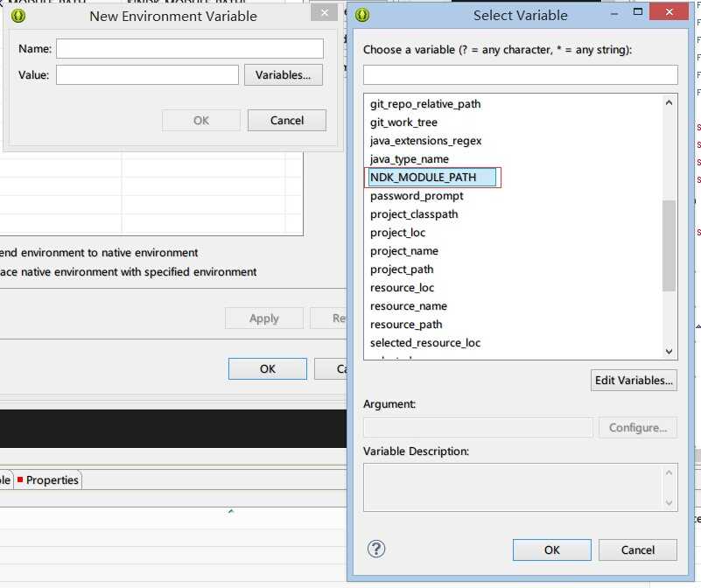Image resolution: width=701 pixels, height=588 pixels.
Task: Click 'end environment to native environment' option
Action: (99, 253)
